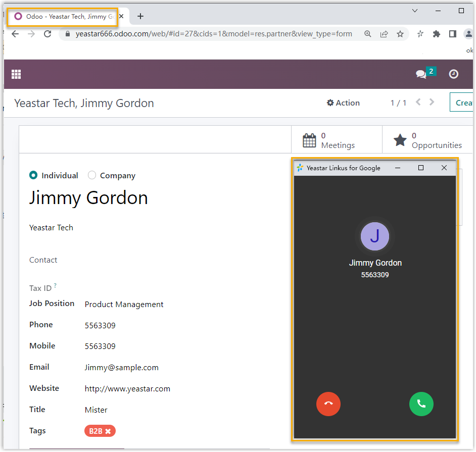Open browser extensions puzzle icon
Viewport: 476px width, 452px height.
pyautogui.click(x=437, y=34)
